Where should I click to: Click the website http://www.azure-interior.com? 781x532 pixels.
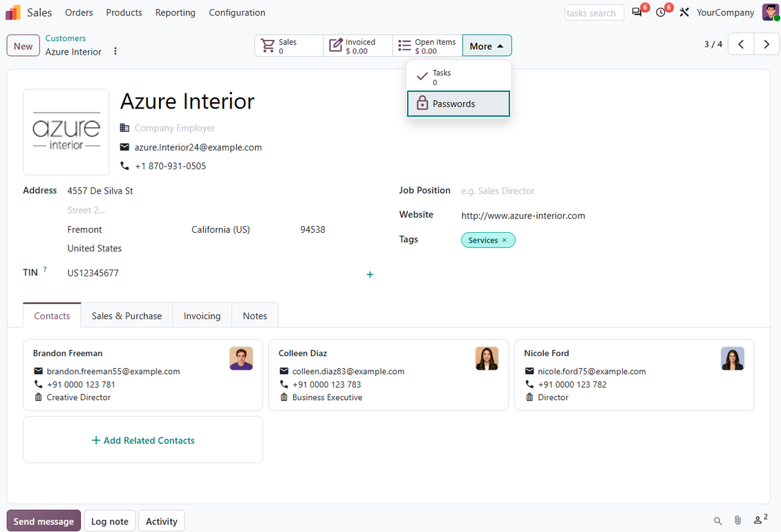click(x=523, y=216)
